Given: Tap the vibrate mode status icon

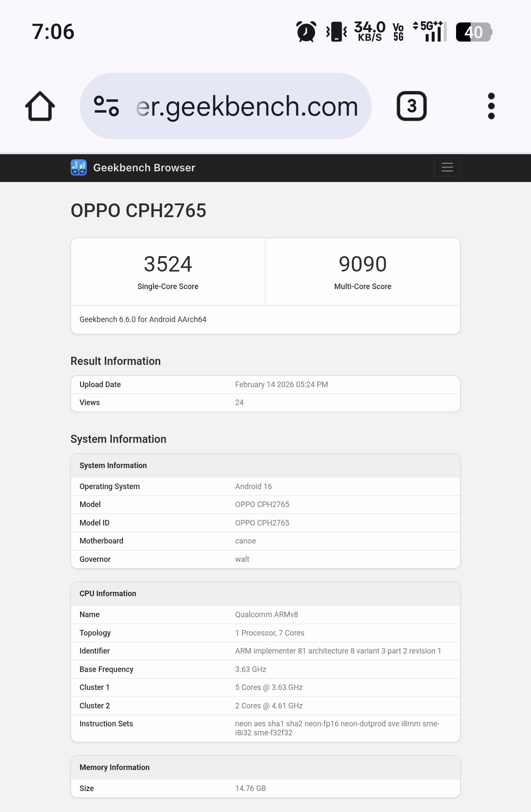Looking at the screenshot, I should pos(337,32).
